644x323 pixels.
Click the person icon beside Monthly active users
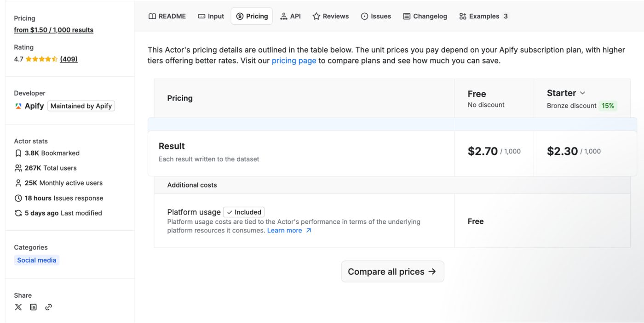tap(18, 183)
